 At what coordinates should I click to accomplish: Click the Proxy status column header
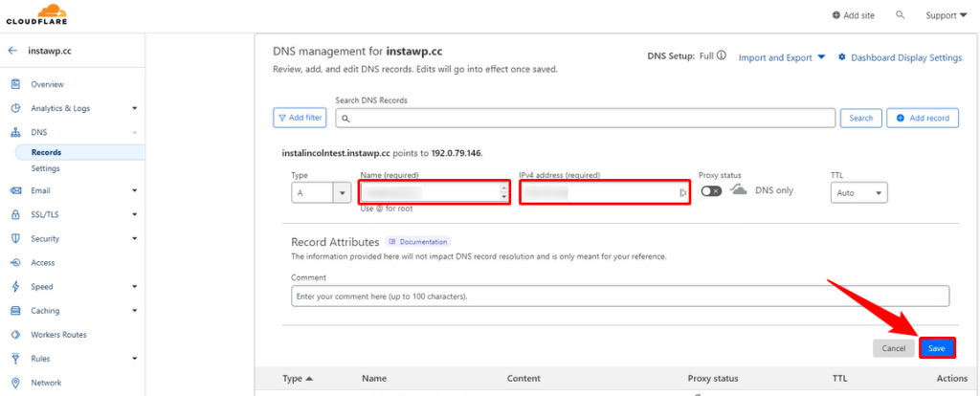713,379
